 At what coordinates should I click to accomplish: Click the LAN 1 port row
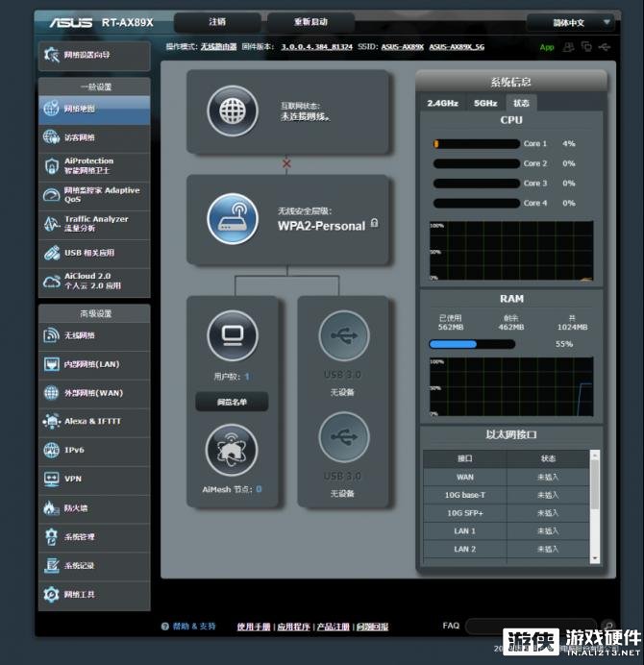pyautogui.click(x=507, y=531)
